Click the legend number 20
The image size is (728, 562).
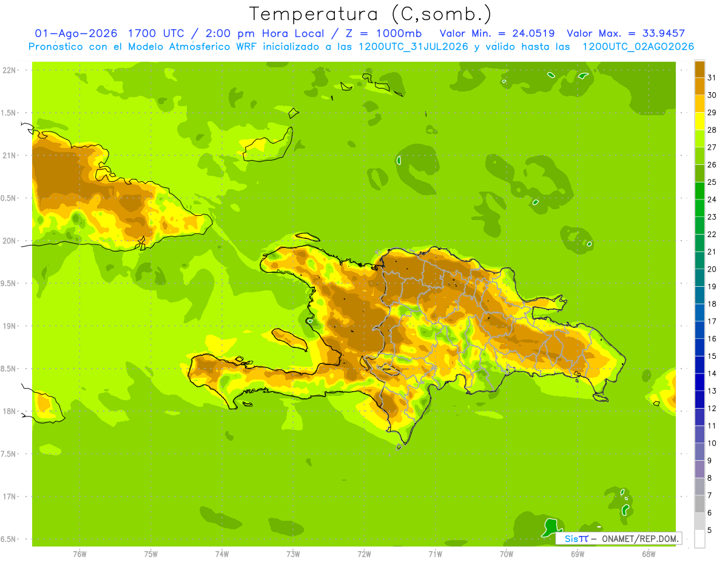pyautogui.click(x=712, y=269)
